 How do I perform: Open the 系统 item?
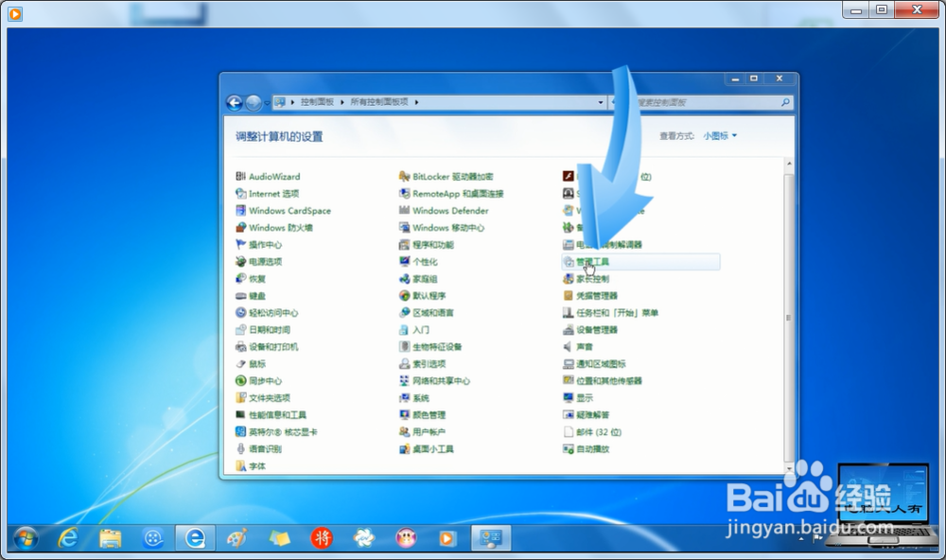coord(414,397)
